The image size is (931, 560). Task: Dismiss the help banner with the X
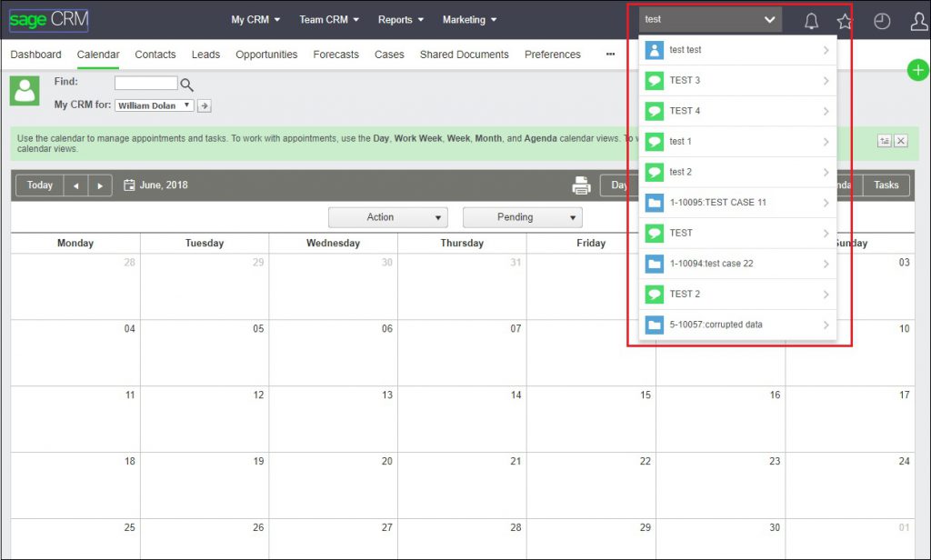[x=901, y=141]
